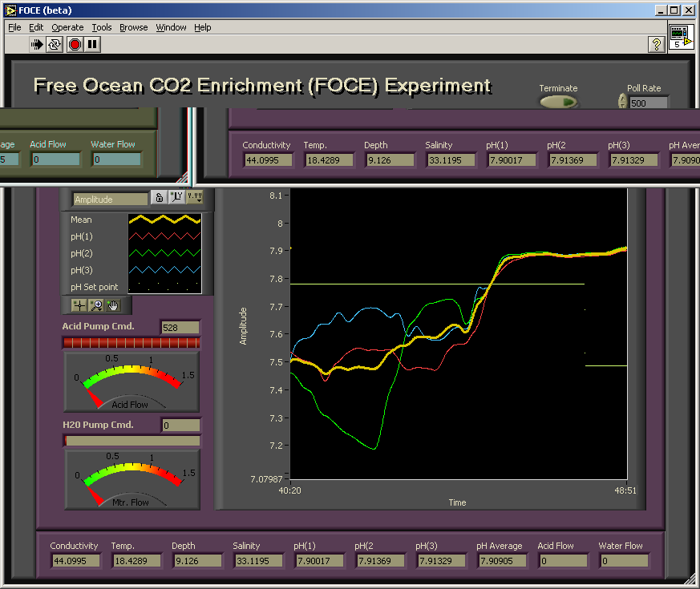Open the Edit menu
700x589 pixels.
pyautogui.click(x=36, y=27)
